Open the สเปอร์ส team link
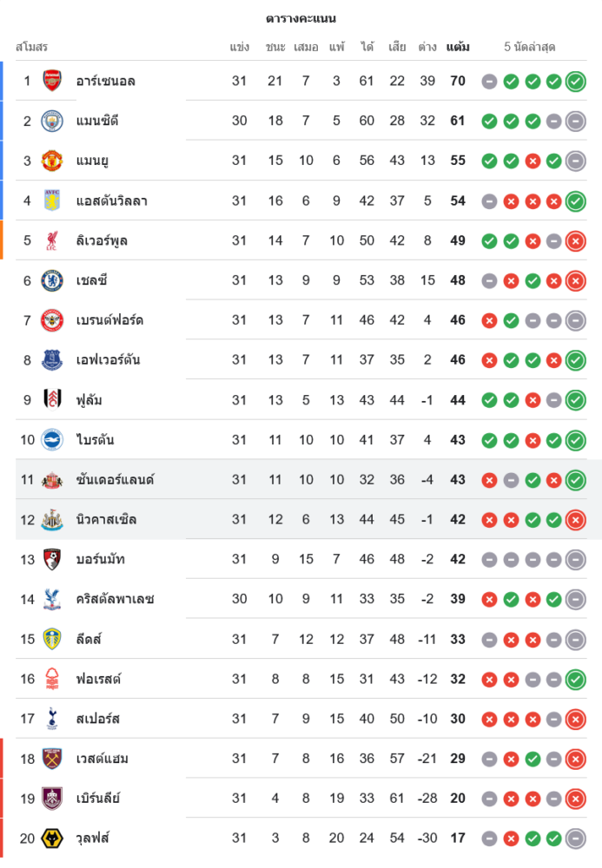The height and width of the screenshot is (868, 602). 97,719
